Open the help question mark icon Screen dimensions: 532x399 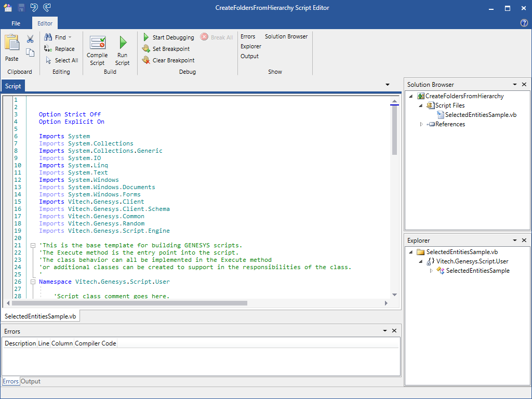point(524,23)
